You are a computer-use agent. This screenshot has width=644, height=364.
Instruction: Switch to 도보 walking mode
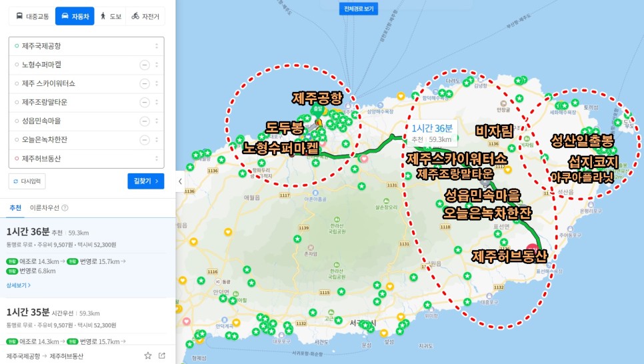(111, 17)
